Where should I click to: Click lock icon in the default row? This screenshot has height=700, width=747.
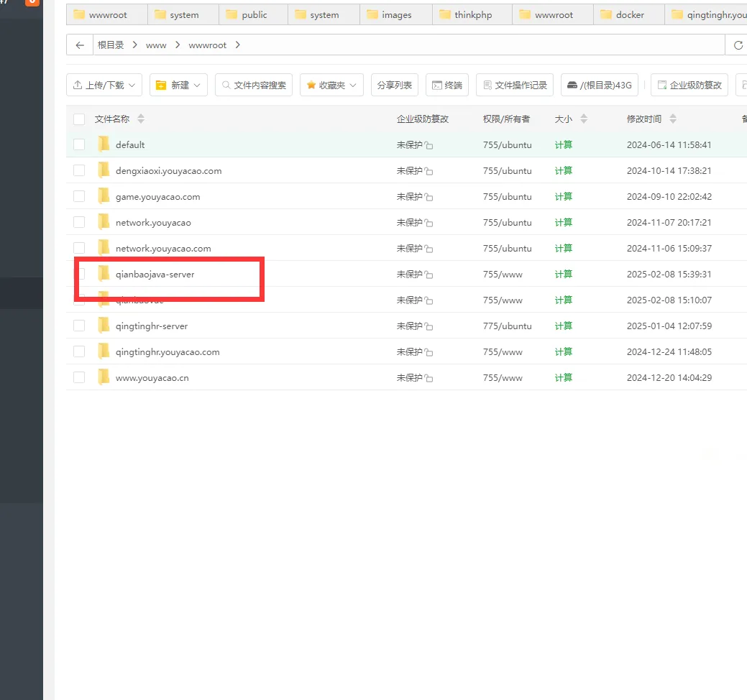point(429,146)
